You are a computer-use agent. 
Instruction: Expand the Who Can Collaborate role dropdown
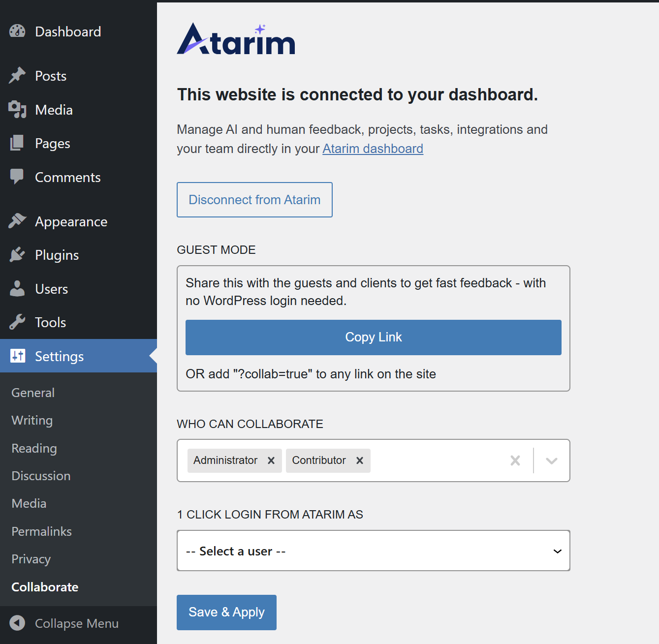coord(552,460)
